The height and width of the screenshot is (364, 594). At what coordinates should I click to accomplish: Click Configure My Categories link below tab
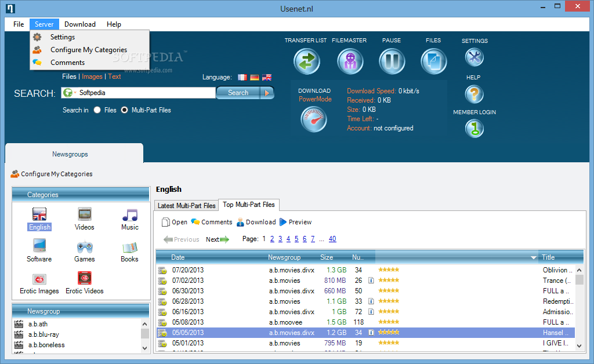(x=52, y=174)
